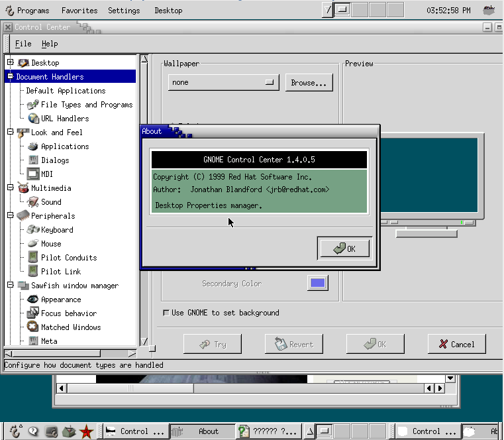The image size is (504, 440).
Task: Click Applications icon under Look and Feel
Action: click(33, 146)
